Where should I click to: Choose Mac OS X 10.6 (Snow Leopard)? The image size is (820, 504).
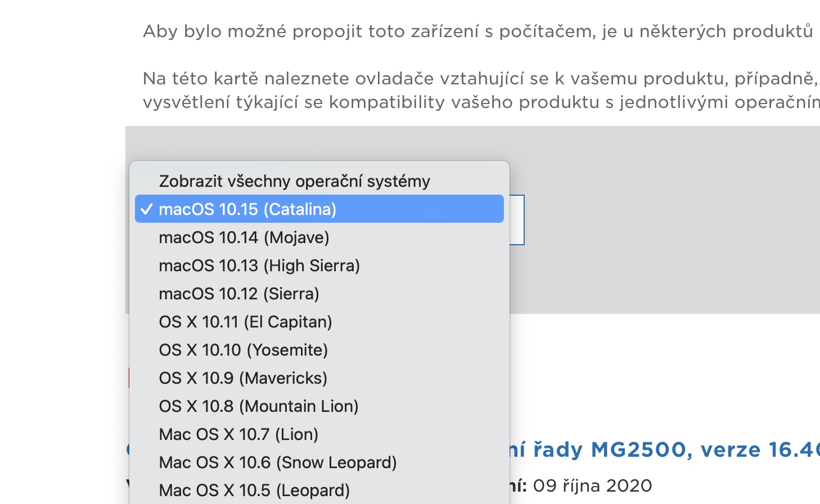click(x=277, y=462)
